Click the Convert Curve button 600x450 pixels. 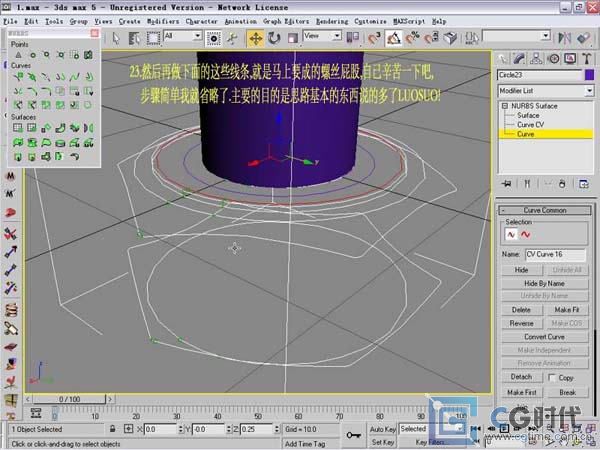(545, 337)
